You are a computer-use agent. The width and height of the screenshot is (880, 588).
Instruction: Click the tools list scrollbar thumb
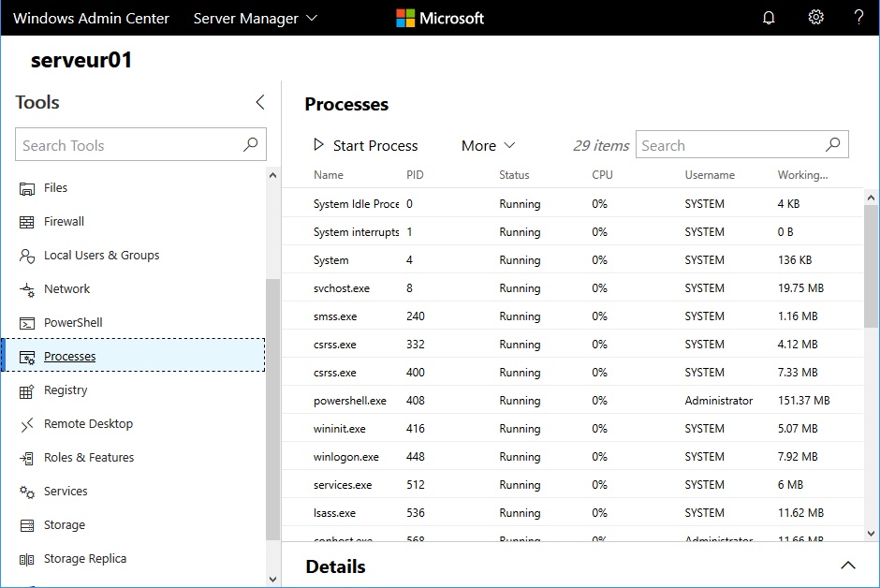[x=272, y=409]
